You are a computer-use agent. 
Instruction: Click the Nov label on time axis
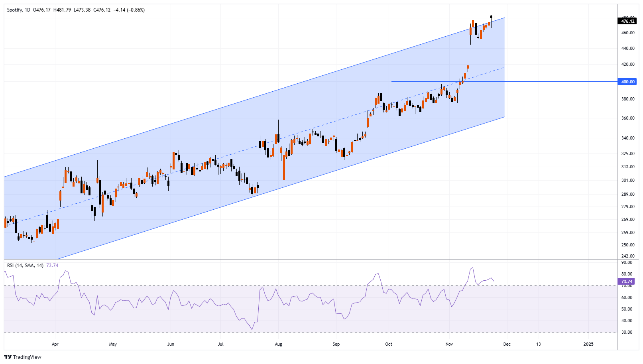pyautogui.click(x=449, y=344)
